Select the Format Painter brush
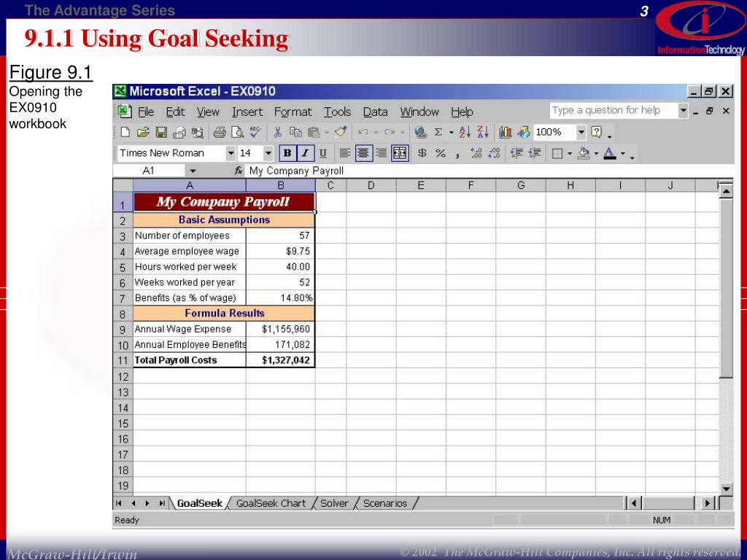This screenshot has height=560, width=747. pyautogui.click(x=340, y=132)
